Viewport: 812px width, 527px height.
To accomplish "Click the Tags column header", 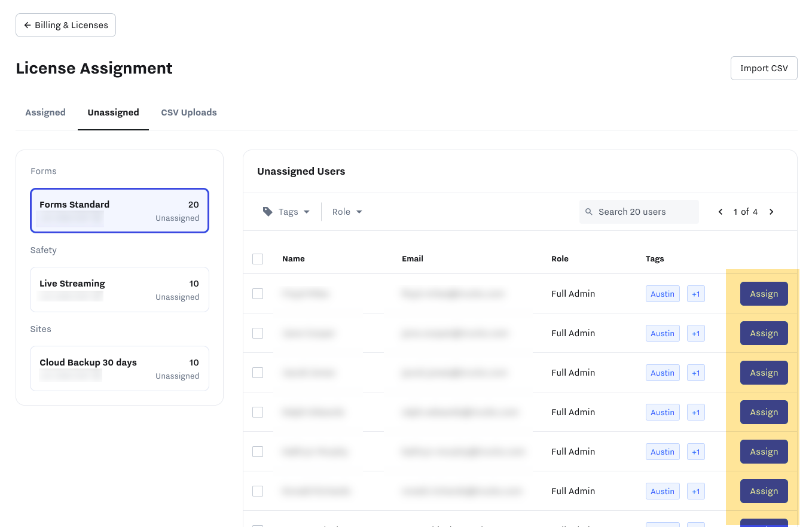I will tap(655, 259).
